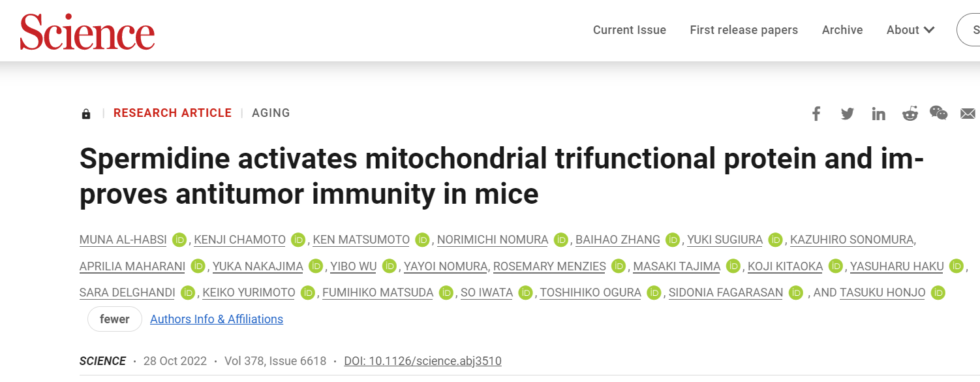Screen dimensions: 980x382
Task: Open author Kenji Chamoto's link
Action: (x=240, y=240)
